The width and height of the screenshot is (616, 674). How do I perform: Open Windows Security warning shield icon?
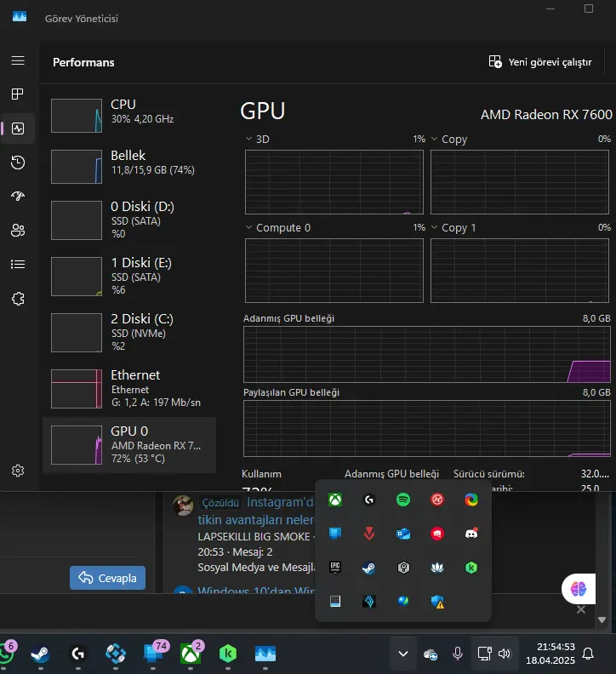point(437,602)
